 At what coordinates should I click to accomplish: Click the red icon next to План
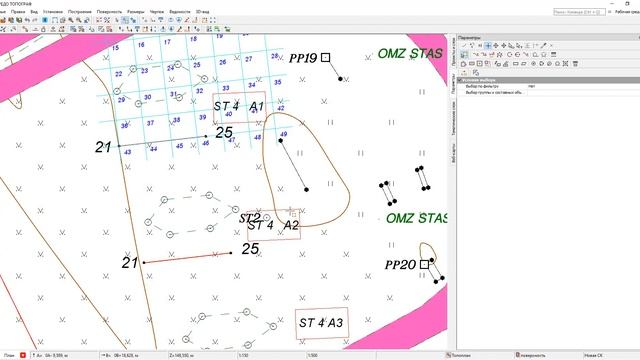click(23, 355)
